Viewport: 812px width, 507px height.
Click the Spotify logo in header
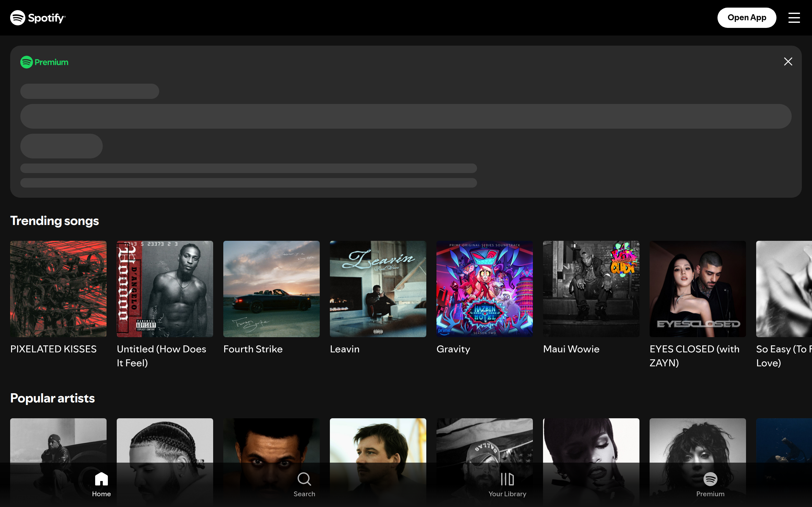tap(37, 18)
